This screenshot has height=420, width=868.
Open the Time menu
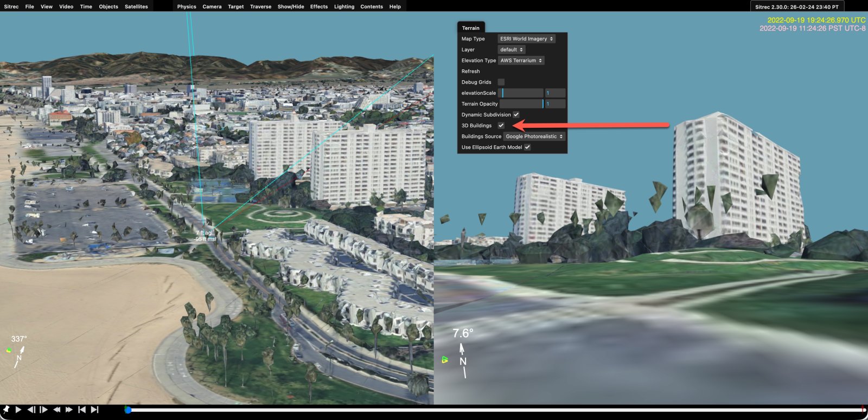86,7
